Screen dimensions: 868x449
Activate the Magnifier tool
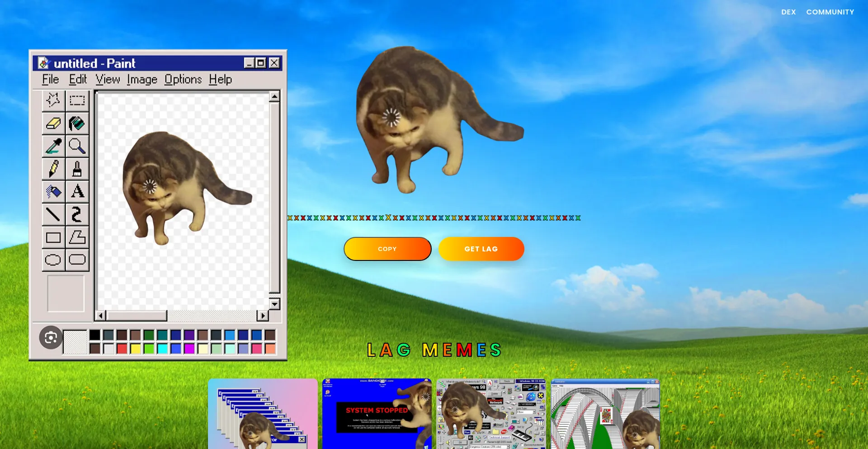coord(77,146)
